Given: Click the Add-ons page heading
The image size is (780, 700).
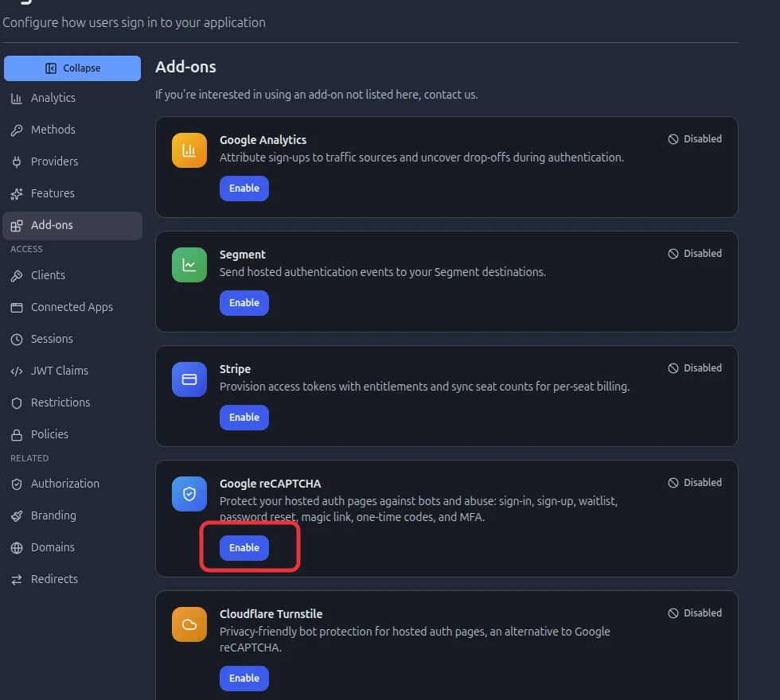Looking at the screenshot, I should pyautogui.click(x=185, y=67).
